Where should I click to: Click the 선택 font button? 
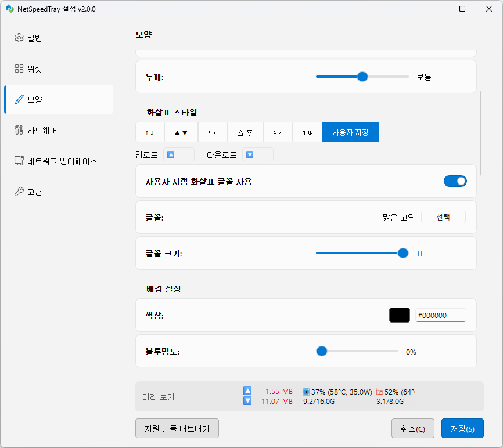pos(443,217)
